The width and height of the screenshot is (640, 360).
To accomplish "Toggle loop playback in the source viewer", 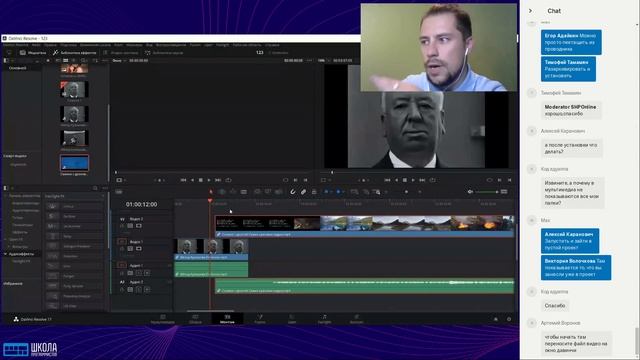I will click(228, 180).
